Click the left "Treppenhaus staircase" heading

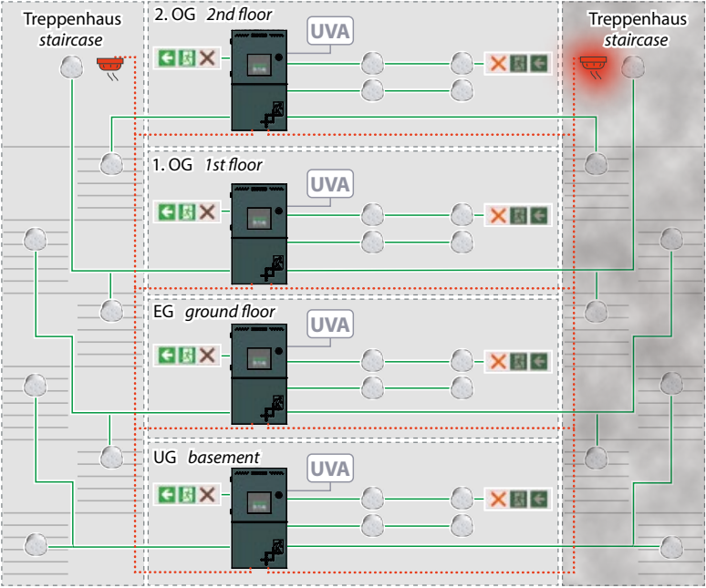(71, 29)
